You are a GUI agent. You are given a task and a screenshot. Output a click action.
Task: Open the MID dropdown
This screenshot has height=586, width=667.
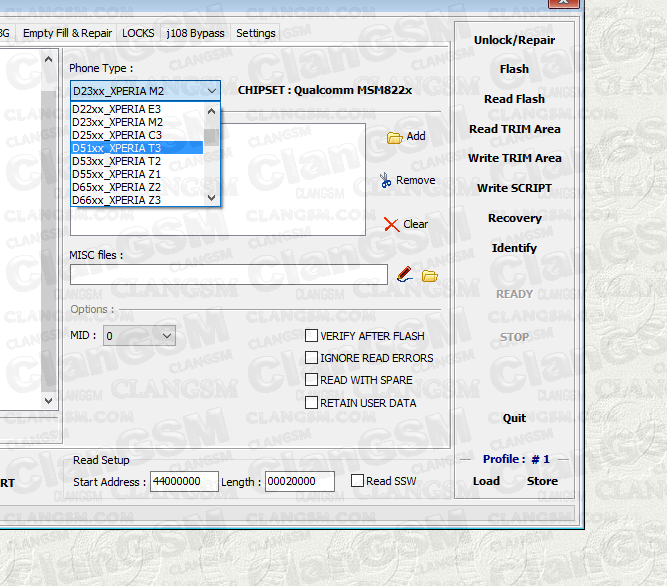click(167, 336)
